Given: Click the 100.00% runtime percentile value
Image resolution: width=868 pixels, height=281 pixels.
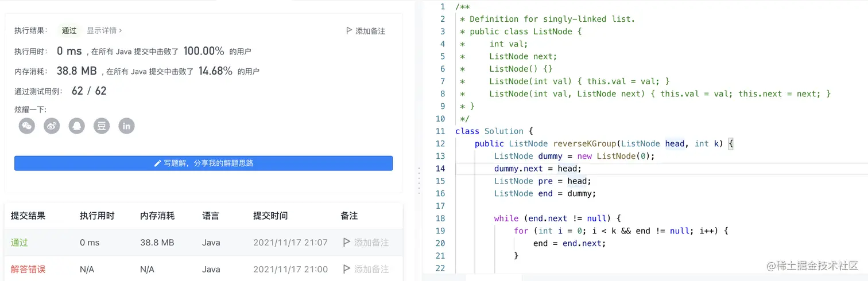Looking at the screenshot, I should 204,51.
